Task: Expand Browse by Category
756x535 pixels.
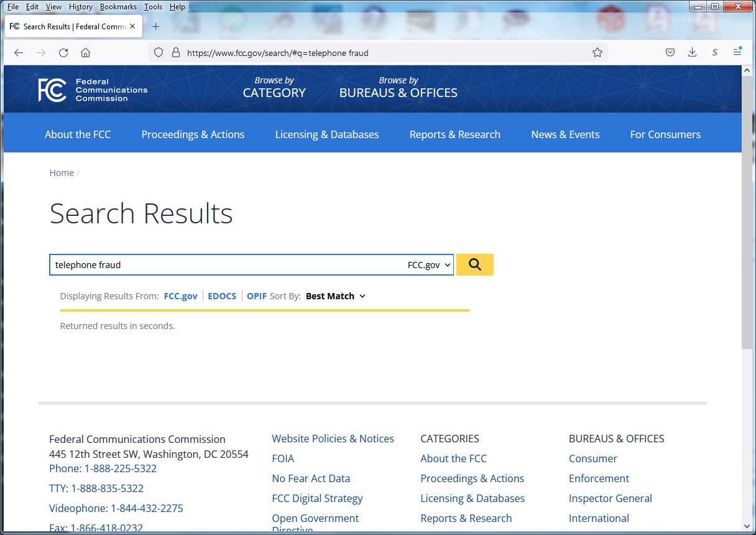Action: 274,88
